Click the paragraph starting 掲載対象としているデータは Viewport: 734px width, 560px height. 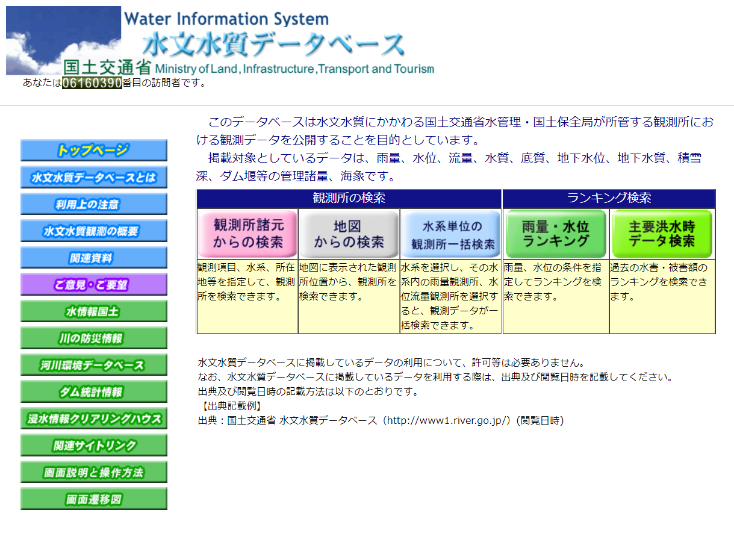click(449, 167)
